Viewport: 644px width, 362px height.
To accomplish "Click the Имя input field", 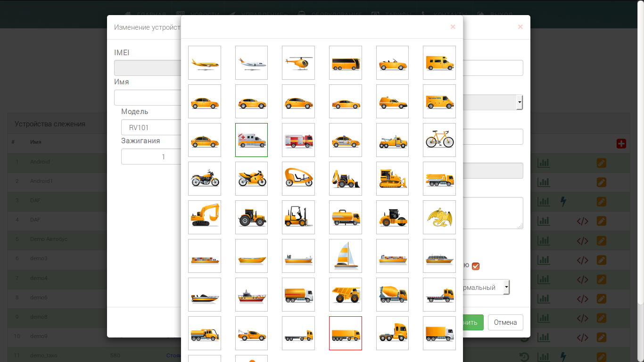I will coord(148,98).
